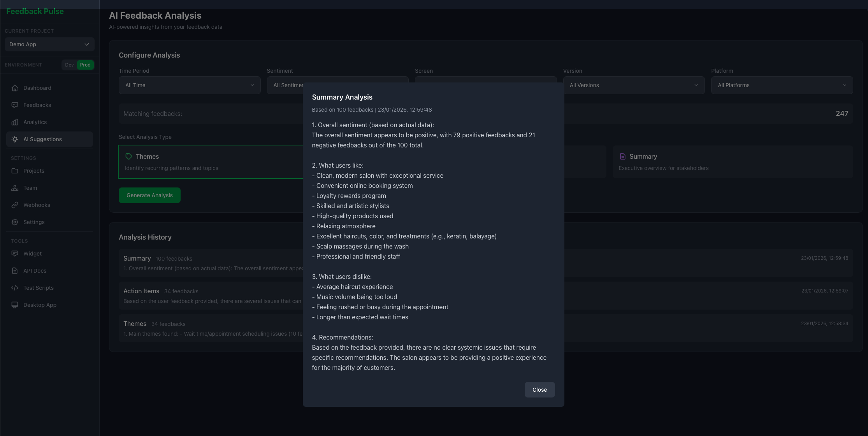Switch the environment to Dev
868x436 pixels.
tap(69, 65)
